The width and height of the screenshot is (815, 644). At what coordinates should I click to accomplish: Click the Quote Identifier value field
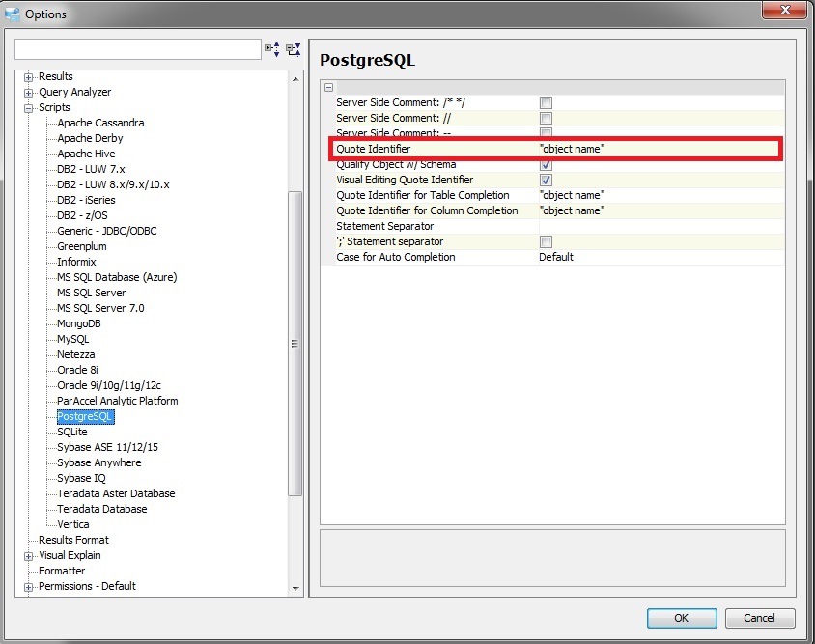point(660,149)
